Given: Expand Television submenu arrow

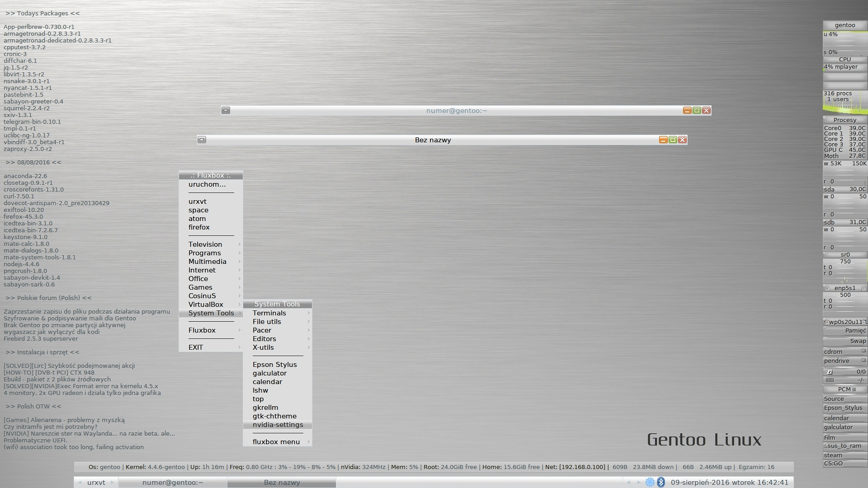Looking at the screenshot, I should pyautogui.click(x=239, y=244).
